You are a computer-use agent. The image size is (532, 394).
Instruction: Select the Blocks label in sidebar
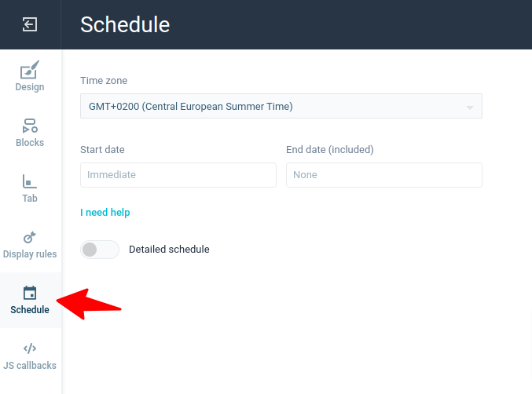[x=30, y=143]
